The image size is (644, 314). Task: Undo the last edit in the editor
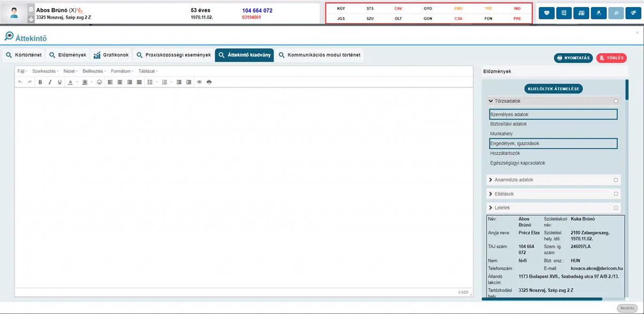[x=20, y=82]
